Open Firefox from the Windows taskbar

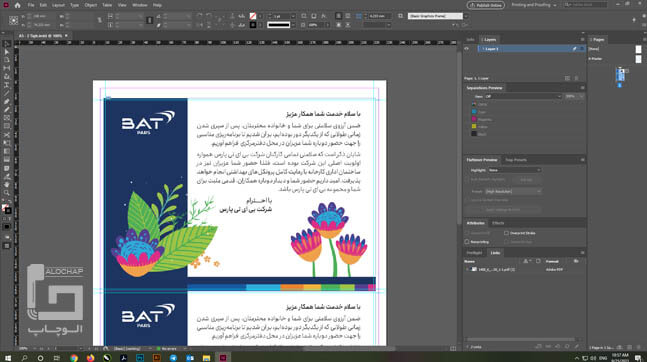[90, 357]
